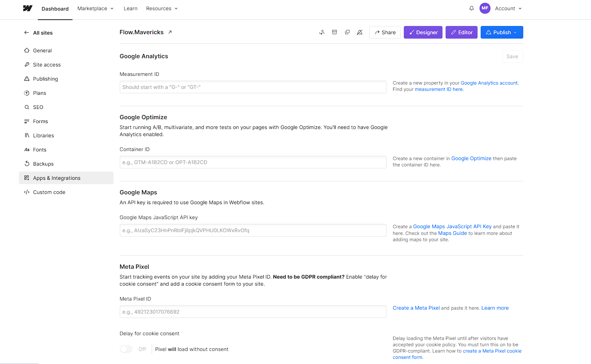Click the Plans icon in sidebar
591x364 pixels.
tap(27, 93)
